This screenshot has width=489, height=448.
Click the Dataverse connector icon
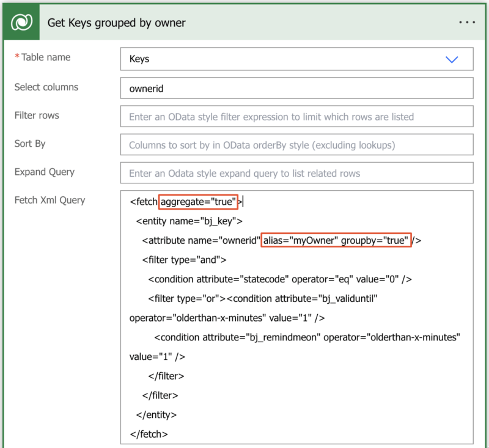pyautogui.click(x=21, y=22)
